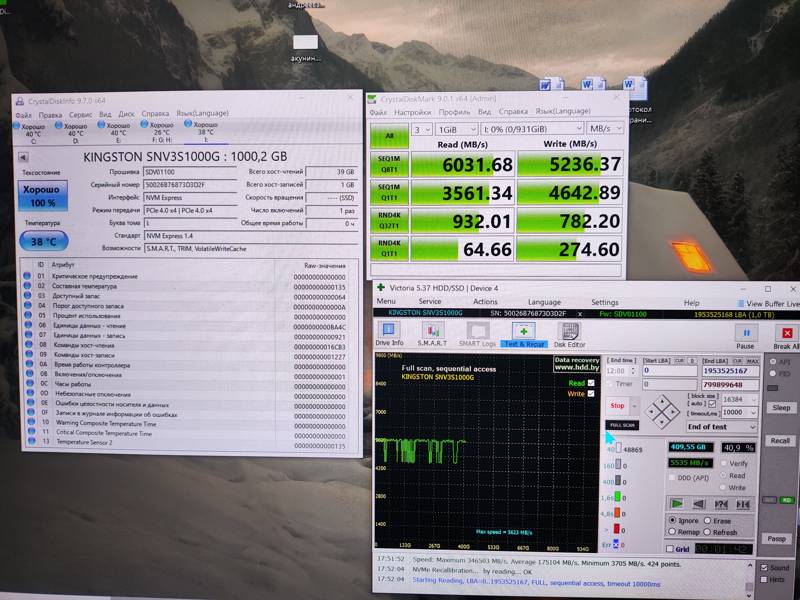The image size is (800, 600).
Task: Expand the MB/s units dropdown
Action: (604, 129)
